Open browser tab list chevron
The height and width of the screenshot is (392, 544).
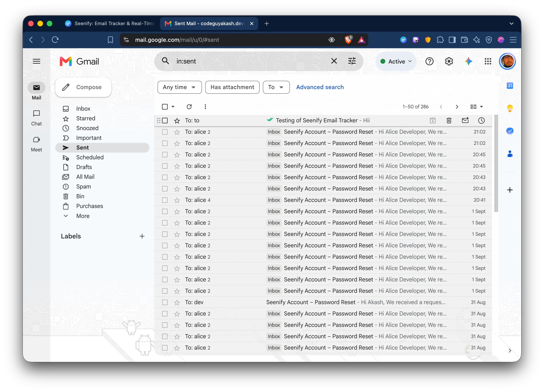pyautogui.click(x=511, y=24)
